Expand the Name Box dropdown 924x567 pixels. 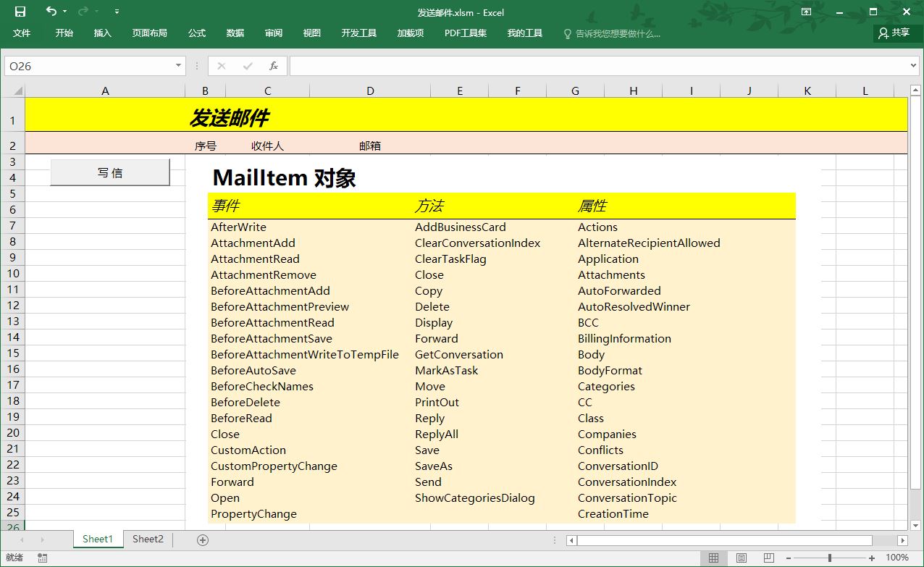[x=179, y=66]
